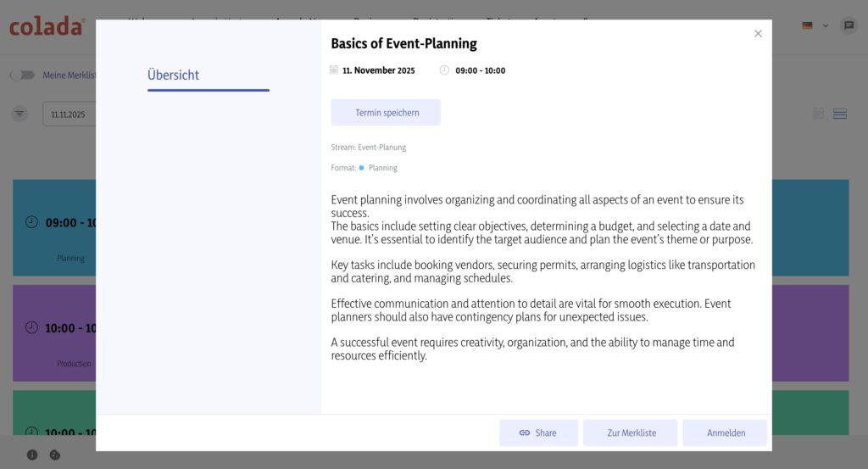Click the Anmelden button
Image resolution: width=868 pixels, height=469 pixels.
pyautogui.click(x=726, y=433)
